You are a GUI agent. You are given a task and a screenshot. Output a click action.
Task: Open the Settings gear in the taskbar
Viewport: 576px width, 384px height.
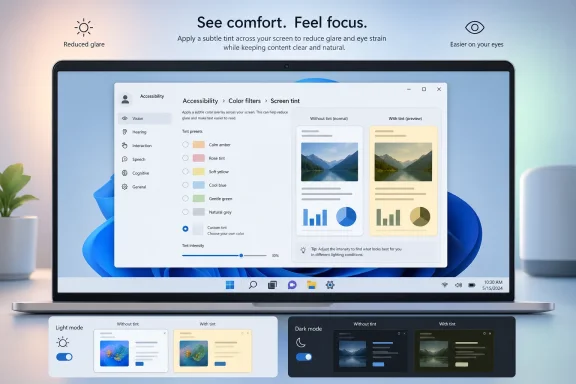tap(330, 285)
